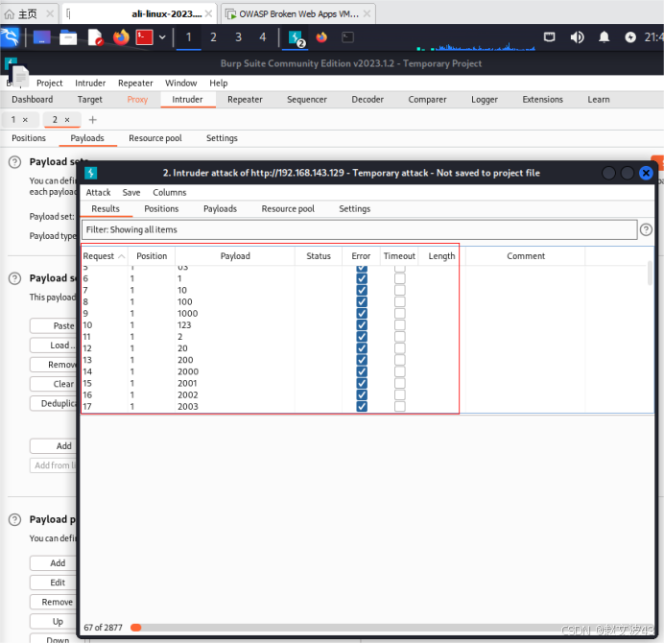Close Intruder attack tab 2
Image resolution: width=664 pixels, height=644 pixels.
(x=67, y=120)
